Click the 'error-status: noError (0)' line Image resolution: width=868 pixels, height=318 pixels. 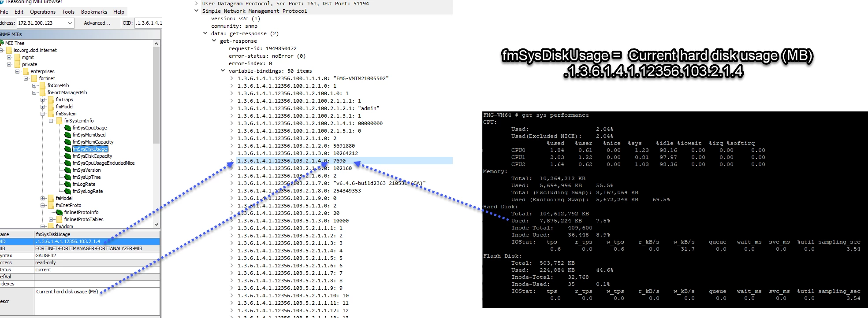coord(267,56)
